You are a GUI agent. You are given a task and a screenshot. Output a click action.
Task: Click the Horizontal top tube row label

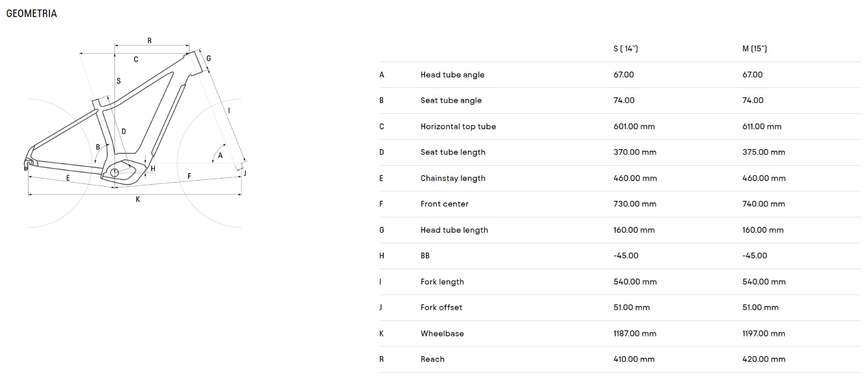coord(458,126)
